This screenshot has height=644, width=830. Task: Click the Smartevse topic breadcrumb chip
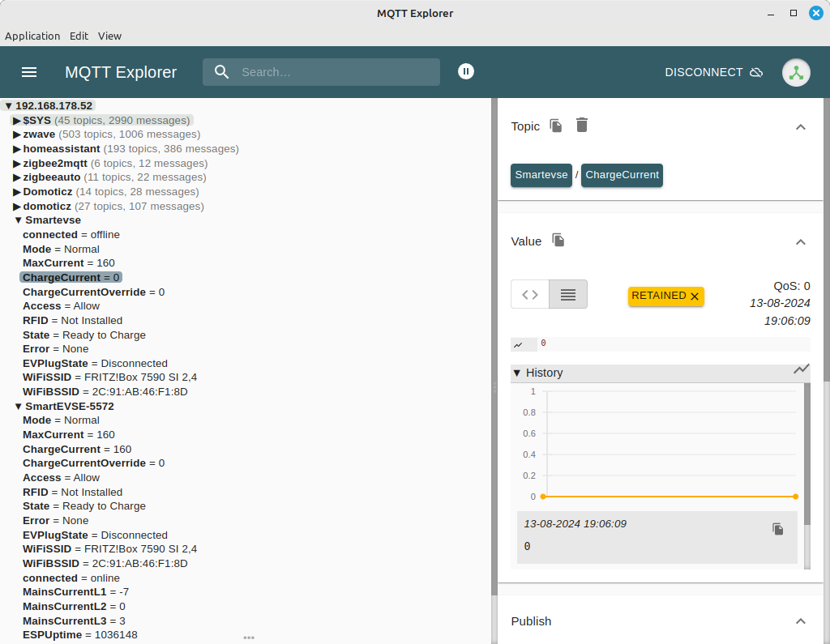(541, 175)
